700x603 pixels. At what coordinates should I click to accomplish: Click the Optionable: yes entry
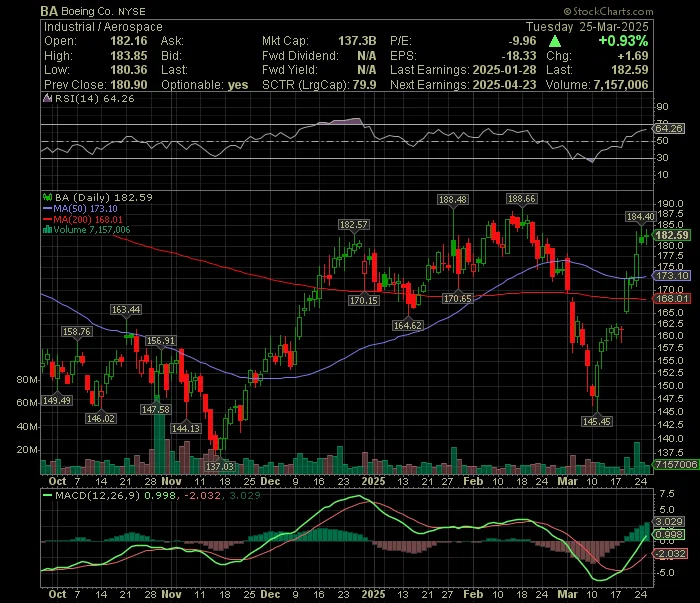point(204,85)
